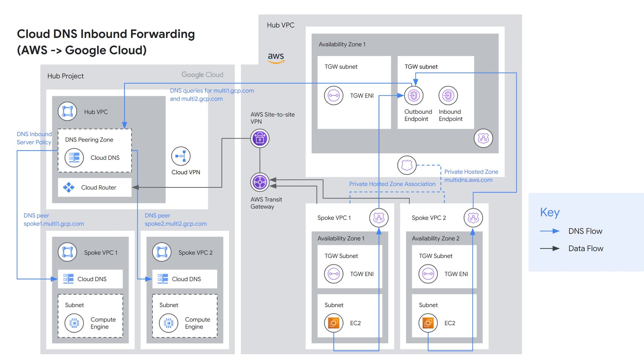Screen dimensions: 644x360
Task: Click the 'Key' legend heading
Action: click(x=550, y=212)
